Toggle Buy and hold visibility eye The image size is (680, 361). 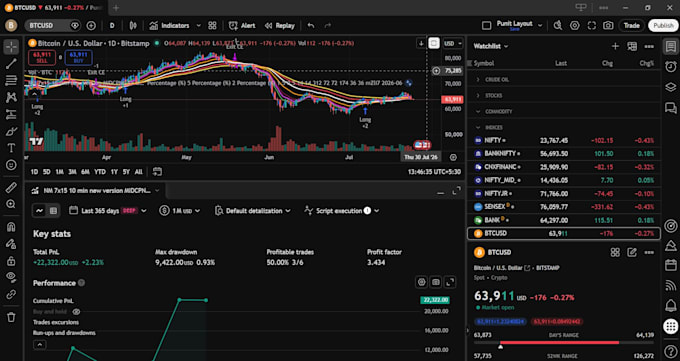pos(76,312)
